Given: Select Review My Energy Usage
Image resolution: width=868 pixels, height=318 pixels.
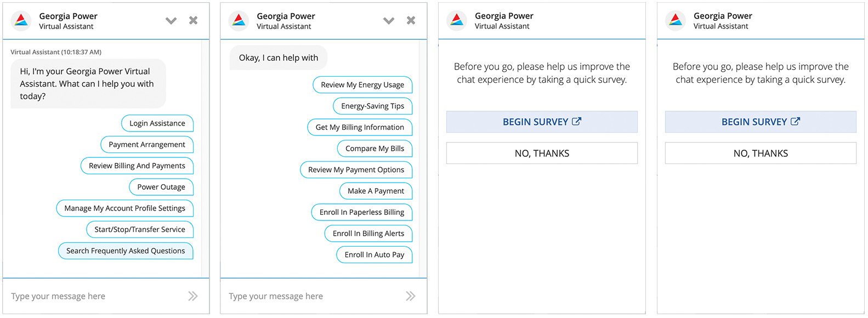Looking at the screenshot, I should pos(362,85).
